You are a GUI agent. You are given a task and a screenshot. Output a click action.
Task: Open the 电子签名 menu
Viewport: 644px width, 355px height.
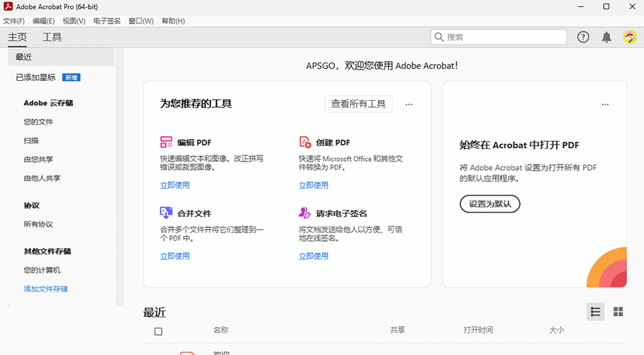[x=107, y=21]
